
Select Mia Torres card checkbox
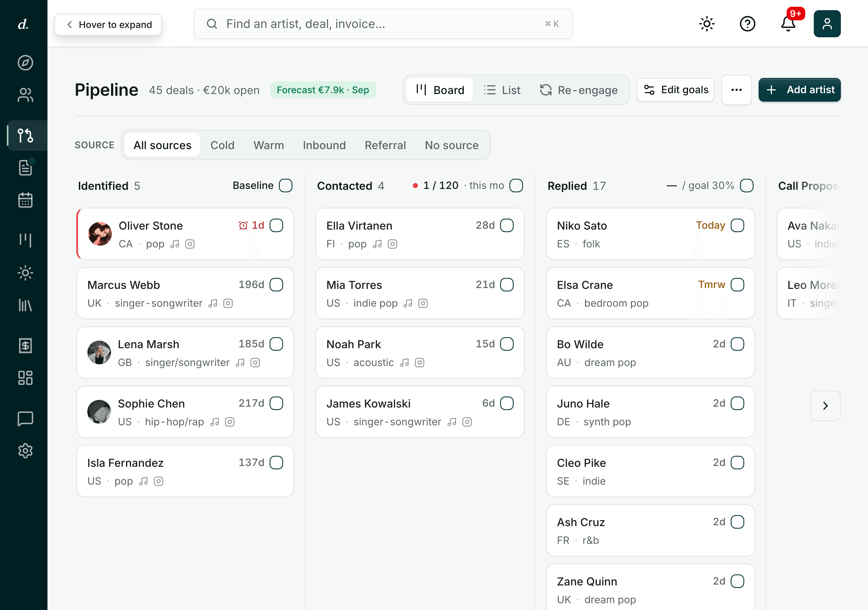click(x=507, y=285)
